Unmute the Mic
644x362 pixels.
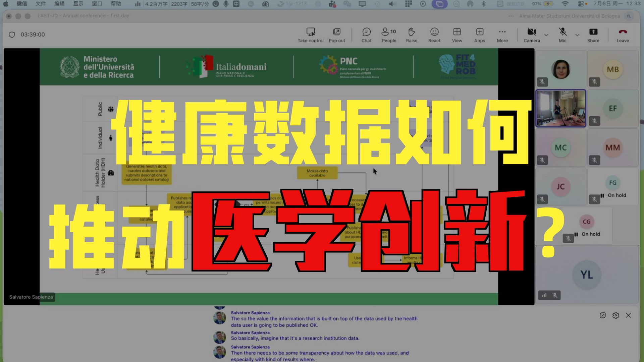pyautogui.click(x=562, y=35)
